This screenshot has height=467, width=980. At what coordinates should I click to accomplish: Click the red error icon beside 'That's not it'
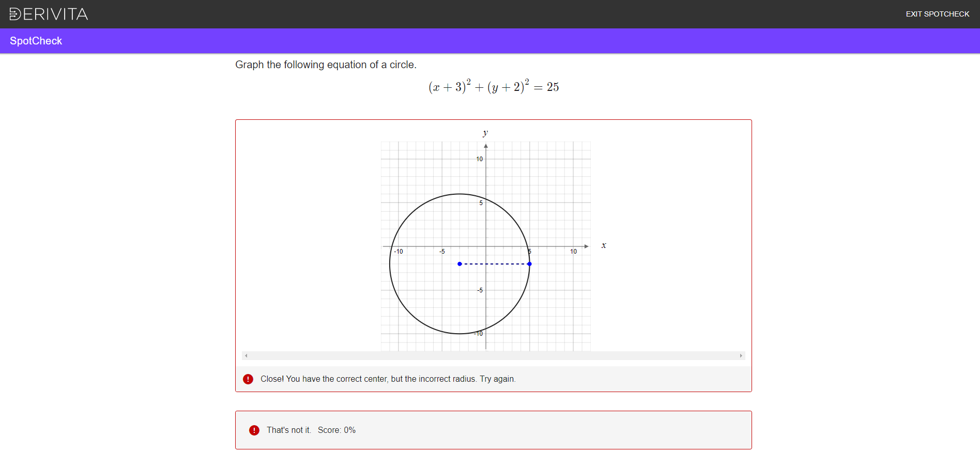254,430
